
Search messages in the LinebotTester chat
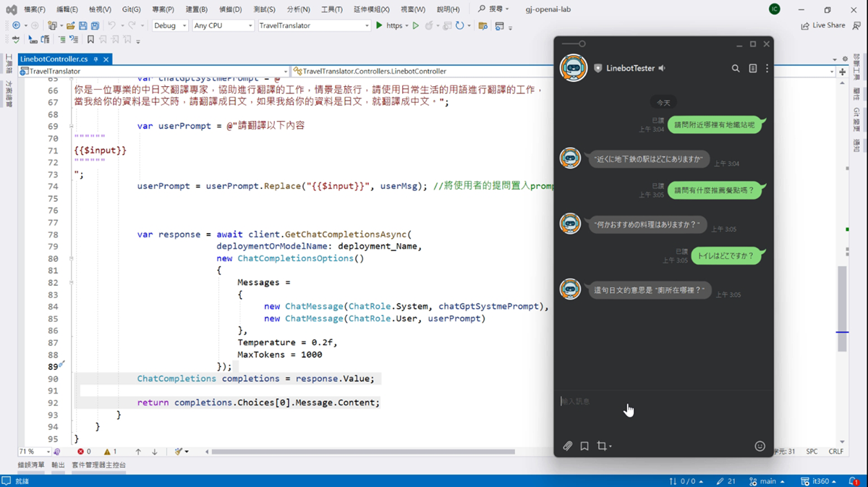[736, 69]
